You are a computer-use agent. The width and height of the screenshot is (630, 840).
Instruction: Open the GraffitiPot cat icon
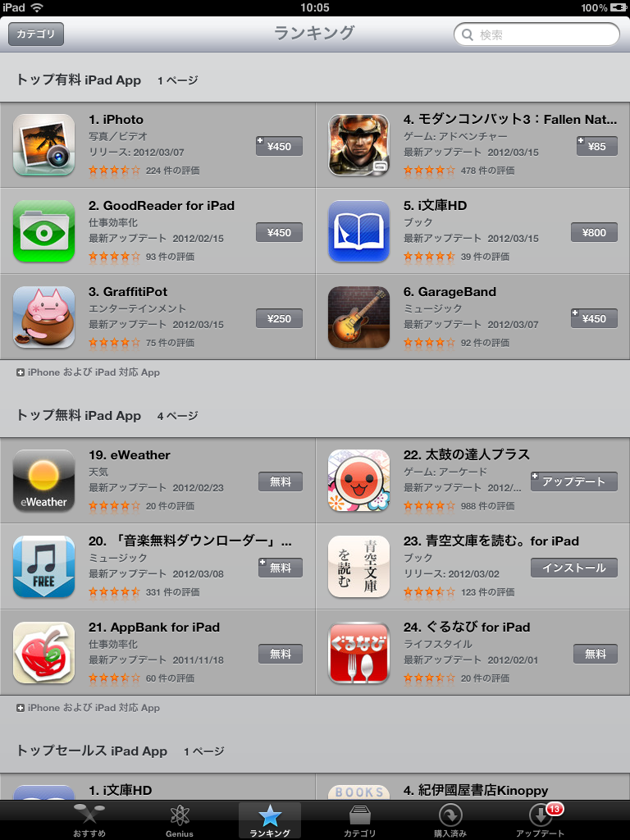(x=44, y=317)
